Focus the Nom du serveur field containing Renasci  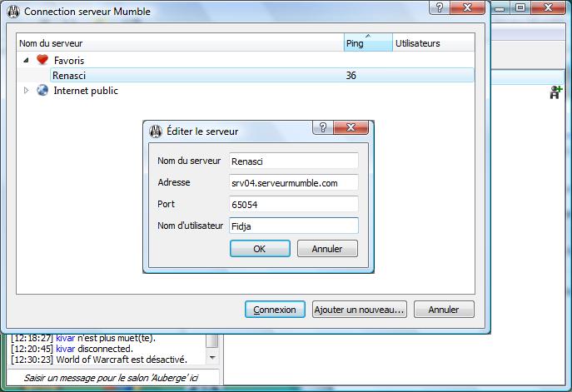coord(294,161)
